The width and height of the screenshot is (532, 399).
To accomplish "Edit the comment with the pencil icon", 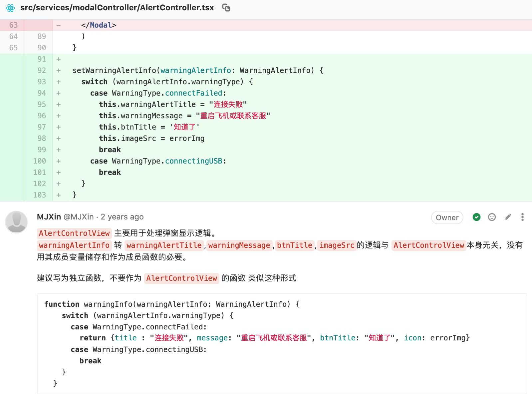I will [508, 217].
